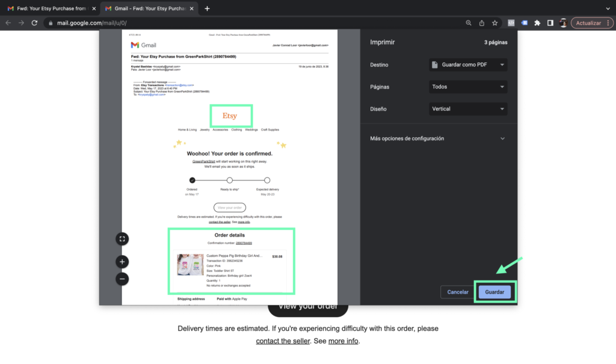616x364 pixels.
Task: Open the Páginas dropdown set to Todos
Action: click(x=468, y=87)
